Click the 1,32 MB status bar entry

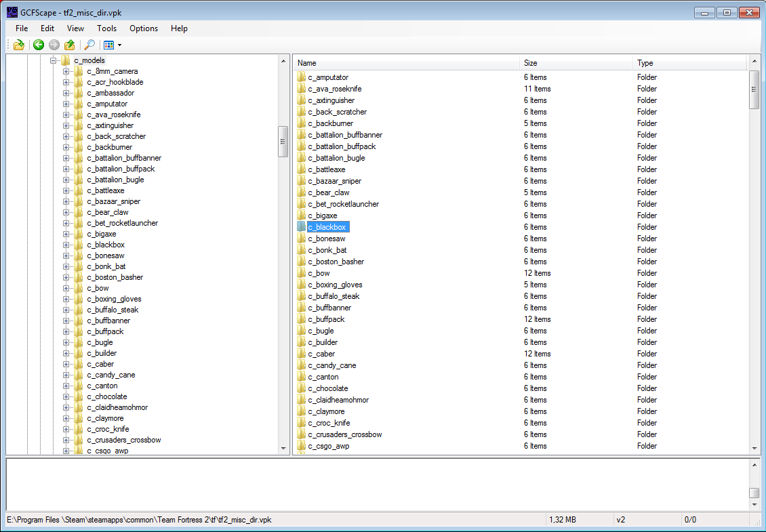pos(562,520)
